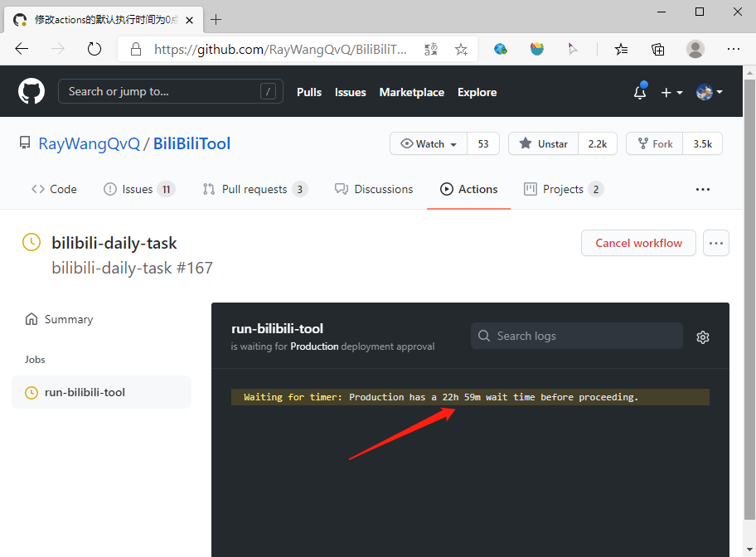The image size is (756, 557).
Task: Click the browser profile avatar icon
Action: pos(695,49)
